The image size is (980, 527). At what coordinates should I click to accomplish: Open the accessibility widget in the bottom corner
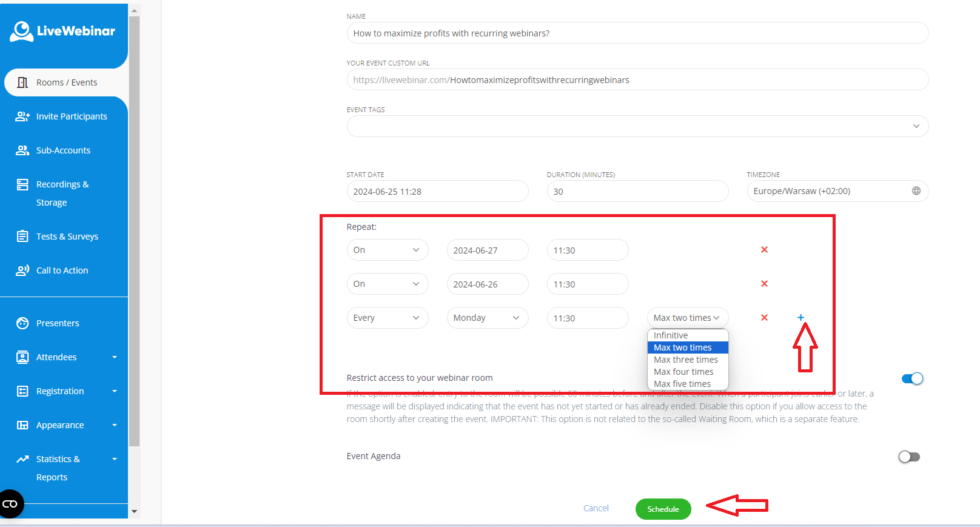[x=11, y=504]
